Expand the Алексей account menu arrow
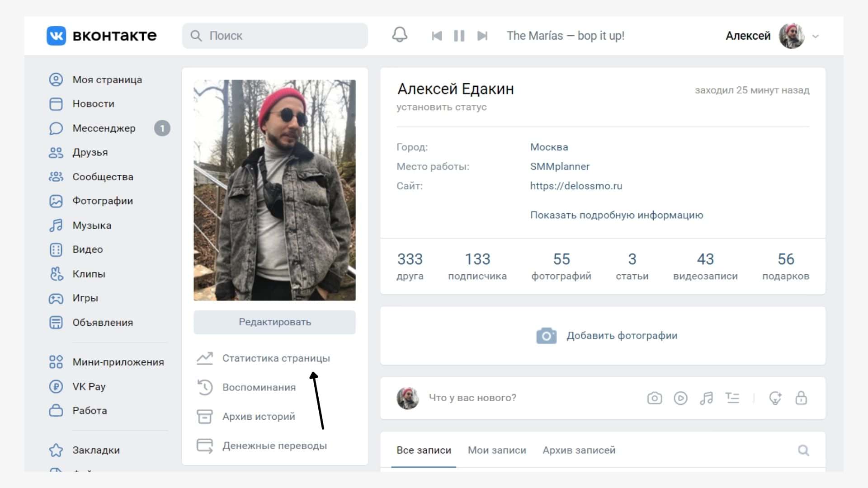Viewport: 868px width, 488px height. point(816,36)
